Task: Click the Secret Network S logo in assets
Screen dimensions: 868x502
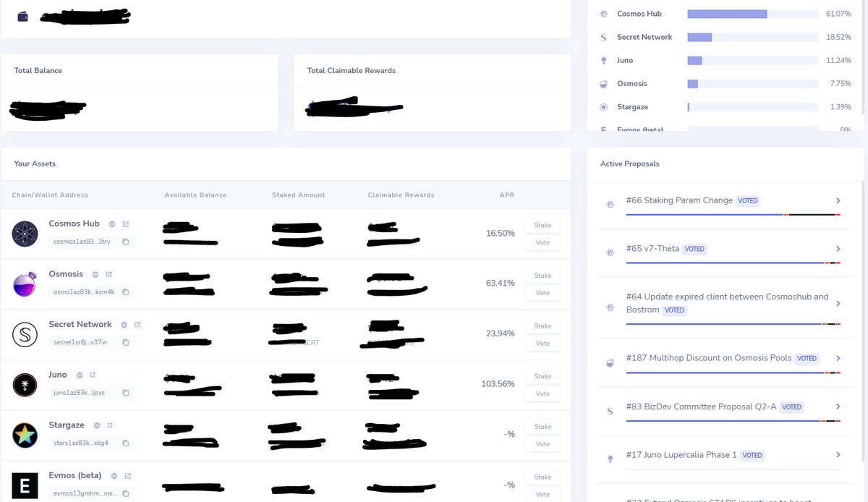Action: tap(25, 334)
